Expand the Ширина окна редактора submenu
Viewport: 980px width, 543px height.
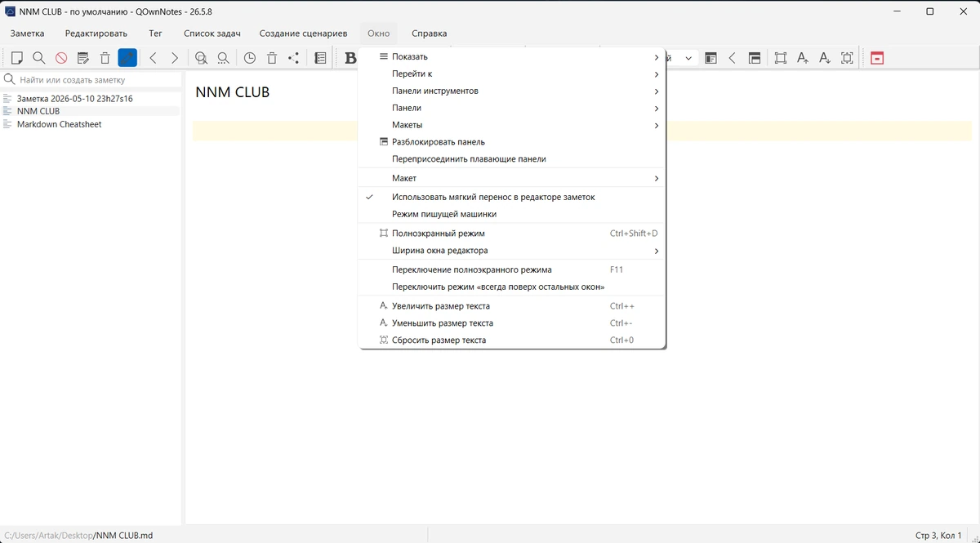tap(512, 251)
